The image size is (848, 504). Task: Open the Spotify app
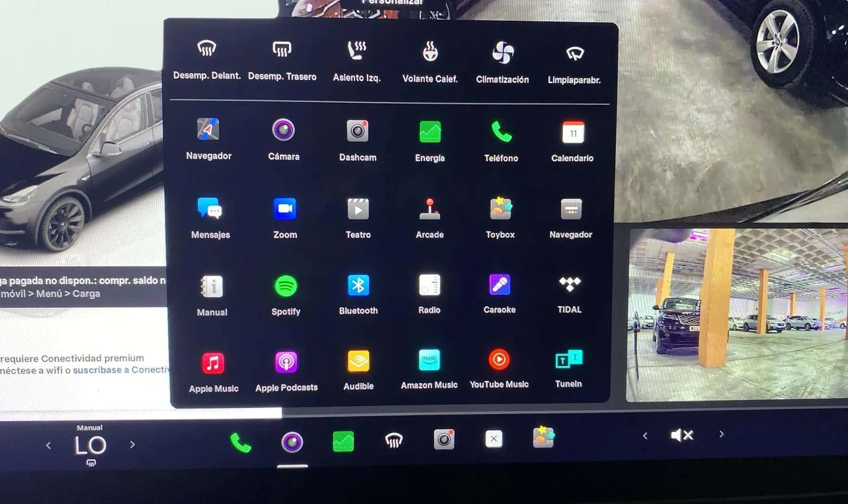[x=286, y=287]
